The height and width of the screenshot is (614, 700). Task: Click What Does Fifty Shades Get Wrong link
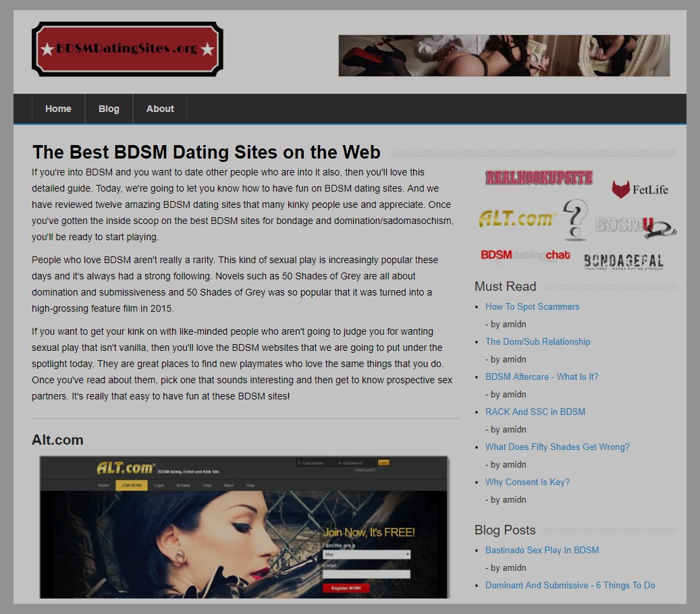[x=557, y=447]
